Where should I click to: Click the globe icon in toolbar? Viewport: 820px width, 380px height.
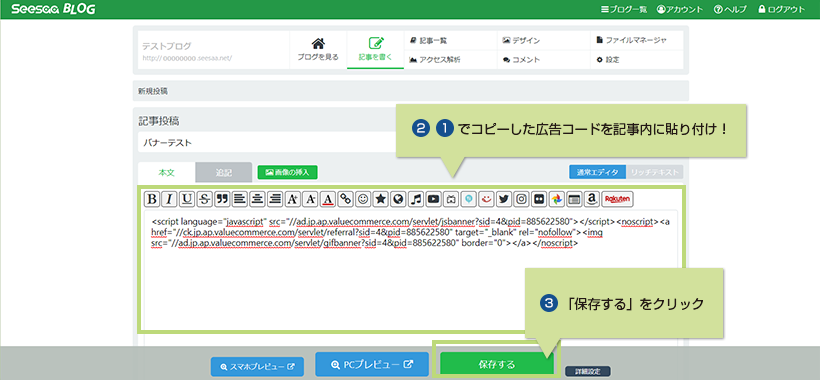[x=398, y=199]
